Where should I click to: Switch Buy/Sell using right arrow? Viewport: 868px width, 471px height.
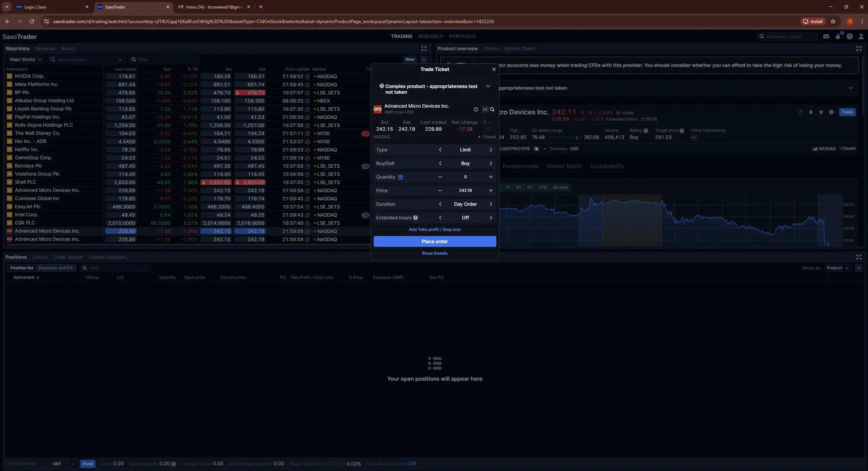(491, 163)
